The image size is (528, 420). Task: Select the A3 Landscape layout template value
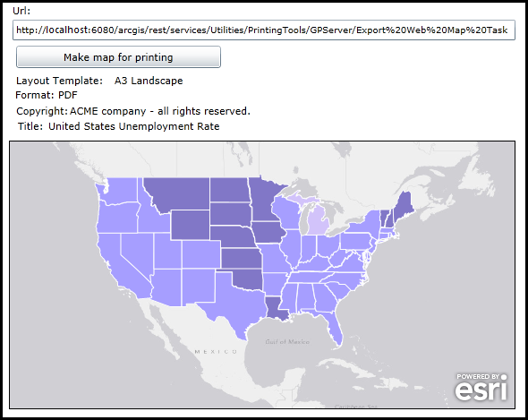coord(149,81)
